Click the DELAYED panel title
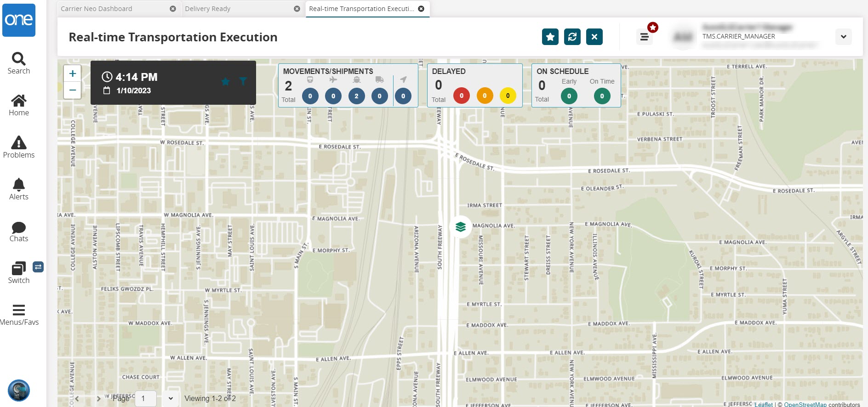The image size is (868, 407). tap(449, 71)
